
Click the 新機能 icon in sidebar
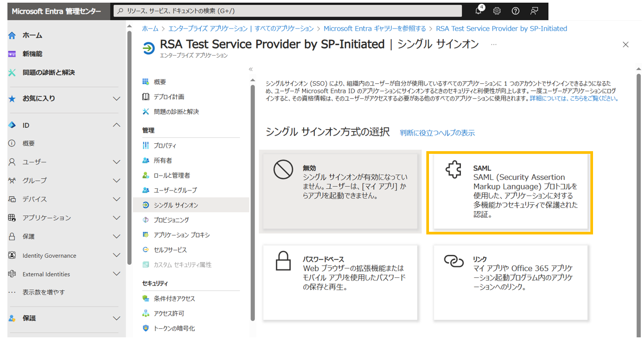(x=12, y=54)
